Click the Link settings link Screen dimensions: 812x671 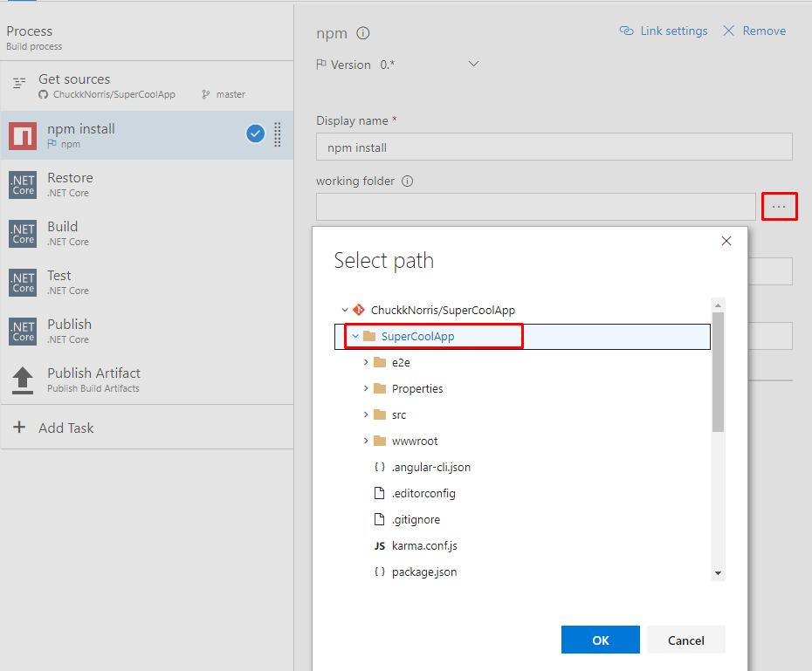coord(664,31)
